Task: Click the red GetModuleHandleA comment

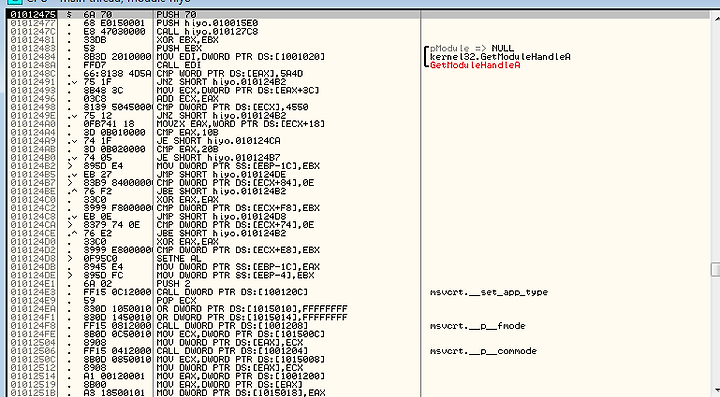Action: [x=475, y=65]
